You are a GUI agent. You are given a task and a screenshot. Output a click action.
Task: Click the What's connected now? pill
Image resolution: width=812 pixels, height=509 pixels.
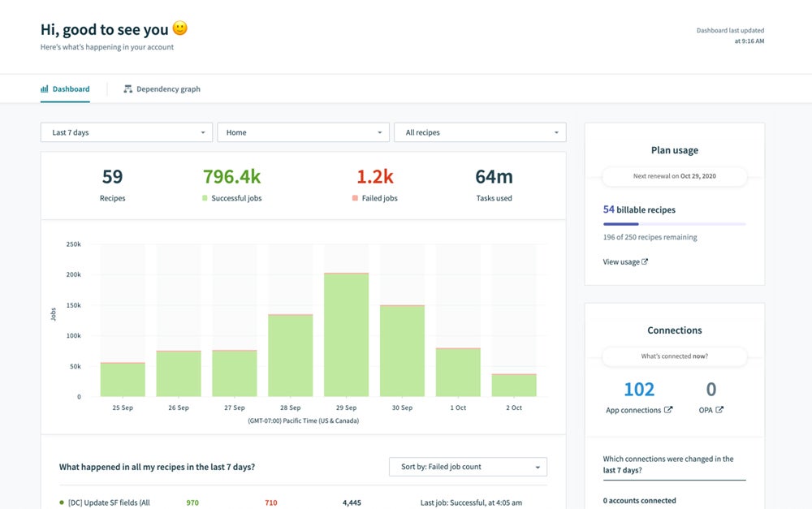pyautogui.click(x=674, y=356)
